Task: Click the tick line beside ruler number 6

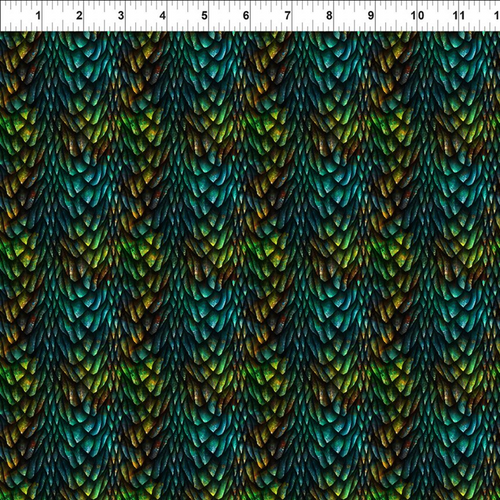Action: click(251, 16)
